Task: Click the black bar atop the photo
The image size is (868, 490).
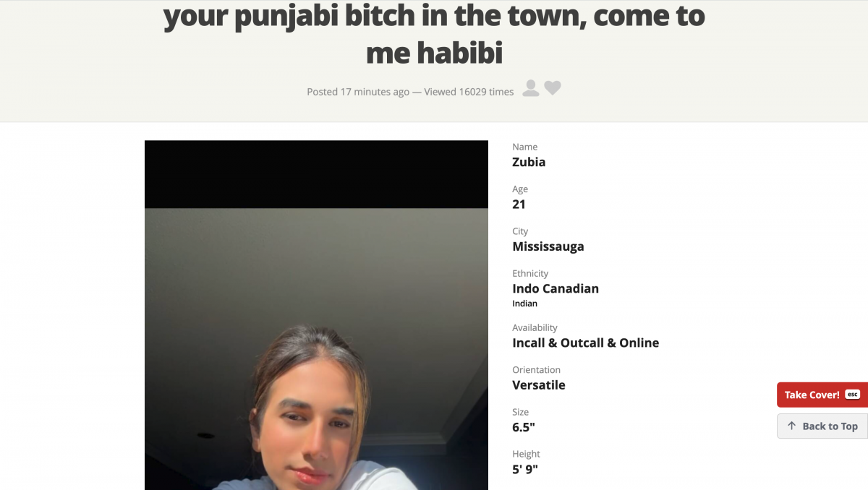Action: [x=316, y=174]
